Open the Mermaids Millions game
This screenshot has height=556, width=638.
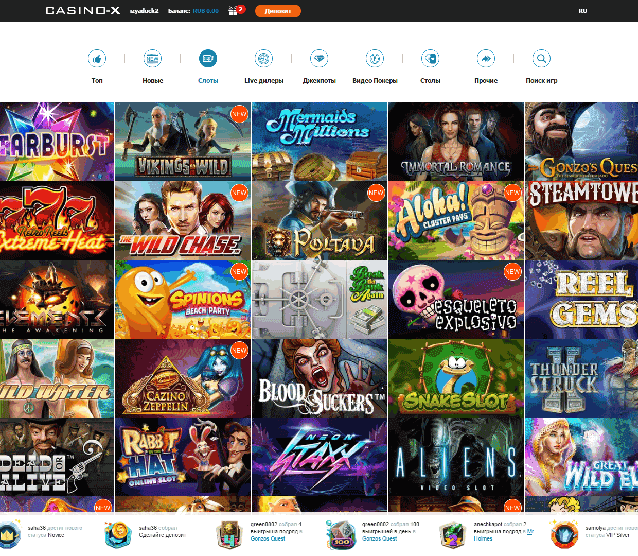319,141
